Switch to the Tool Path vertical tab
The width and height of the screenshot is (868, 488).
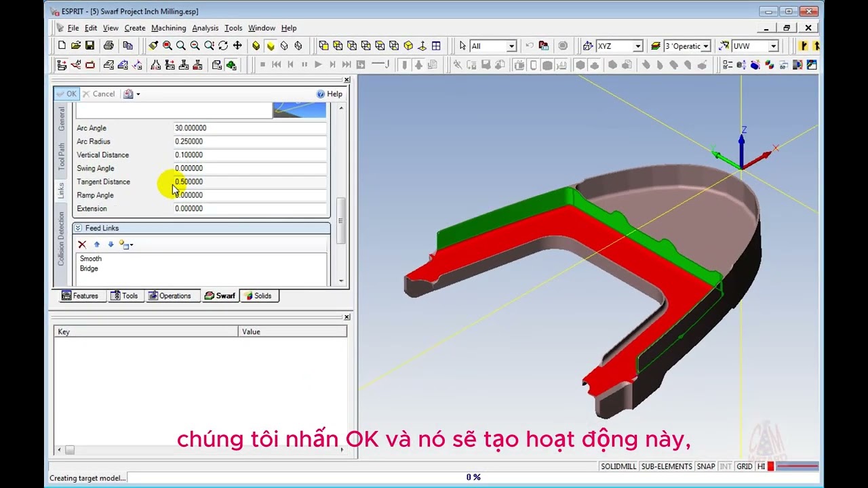pos(61,156)
